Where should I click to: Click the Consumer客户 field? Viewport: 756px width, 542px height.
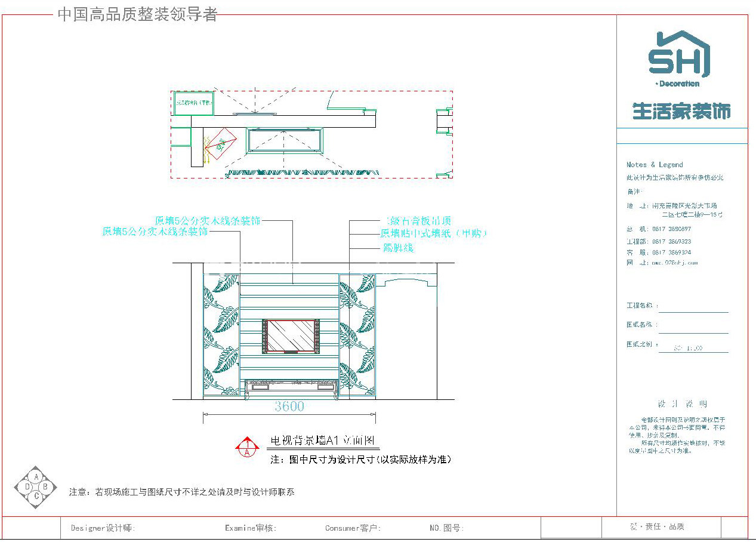coord(353,528)
